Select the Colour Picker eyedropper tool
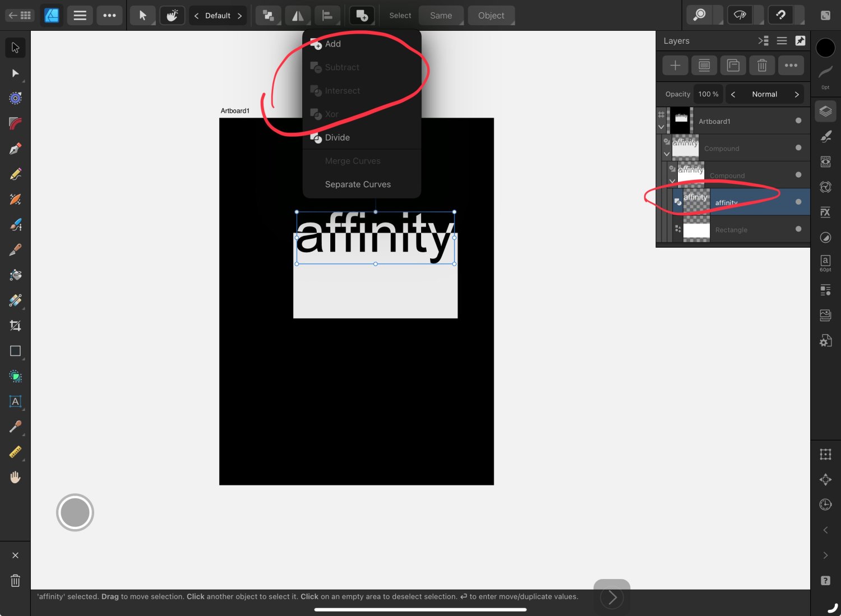 15,427
